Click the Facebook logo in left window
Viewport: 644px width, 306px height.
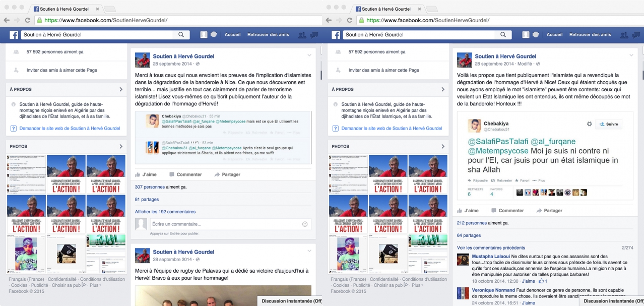pyautogui.click(x=14, y=35)
